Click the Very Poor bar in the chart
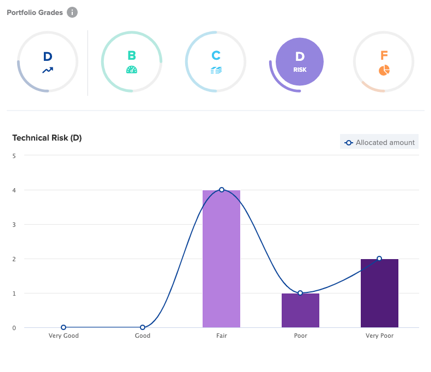This screenshot has width=431, height=372. click(x=379, y=293)
